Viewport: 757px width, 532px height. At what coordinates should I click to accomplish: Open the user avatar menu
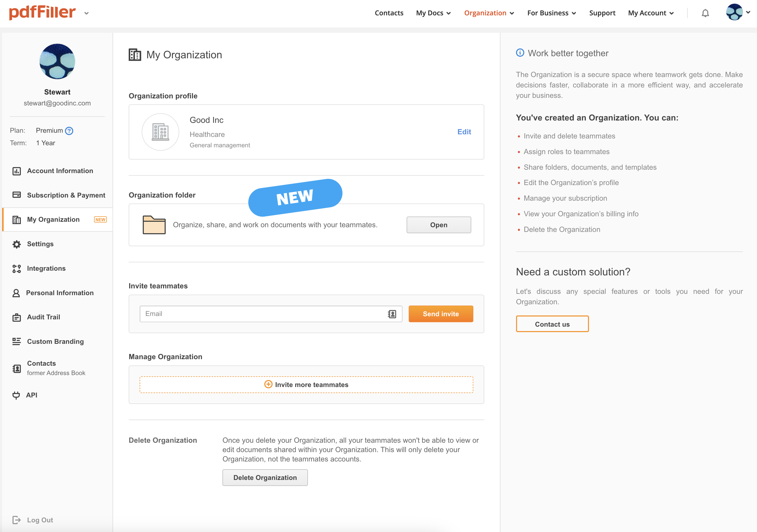(x=737, y=12)
